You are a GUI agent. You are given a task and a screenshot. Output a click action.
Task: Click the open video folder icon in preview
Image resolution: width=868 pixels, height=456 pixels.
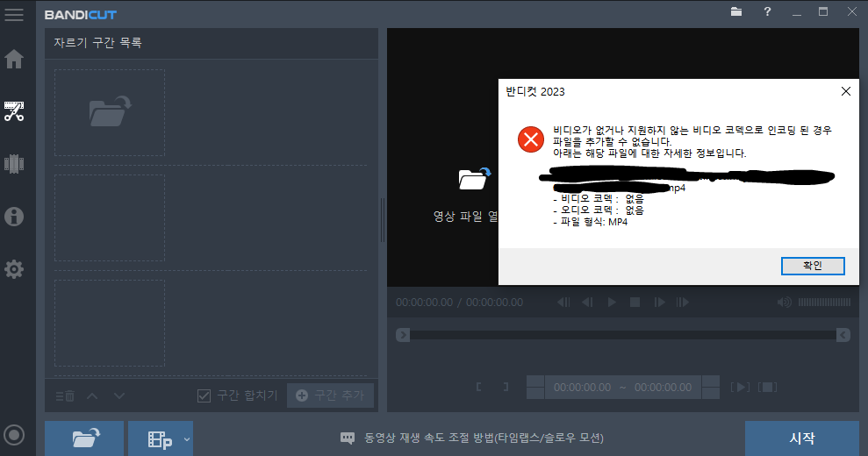pos(474,179)
